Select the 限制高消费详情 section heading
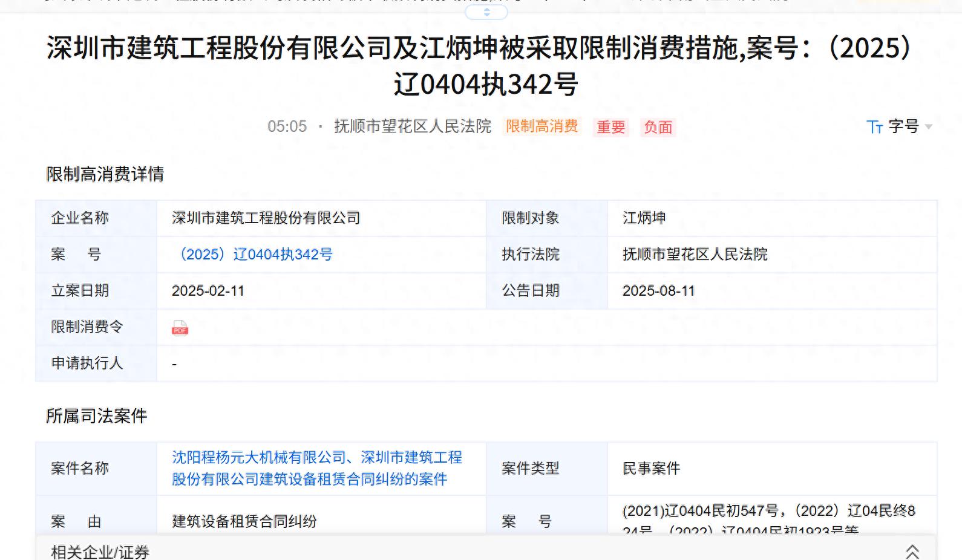 (x=105, y=174)
